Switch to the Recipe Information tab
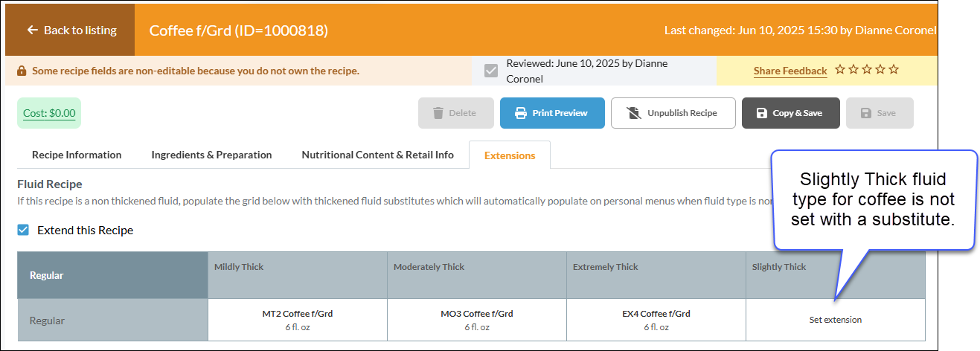The width and height of the screenshot is (980, 351). coord(77,155)
